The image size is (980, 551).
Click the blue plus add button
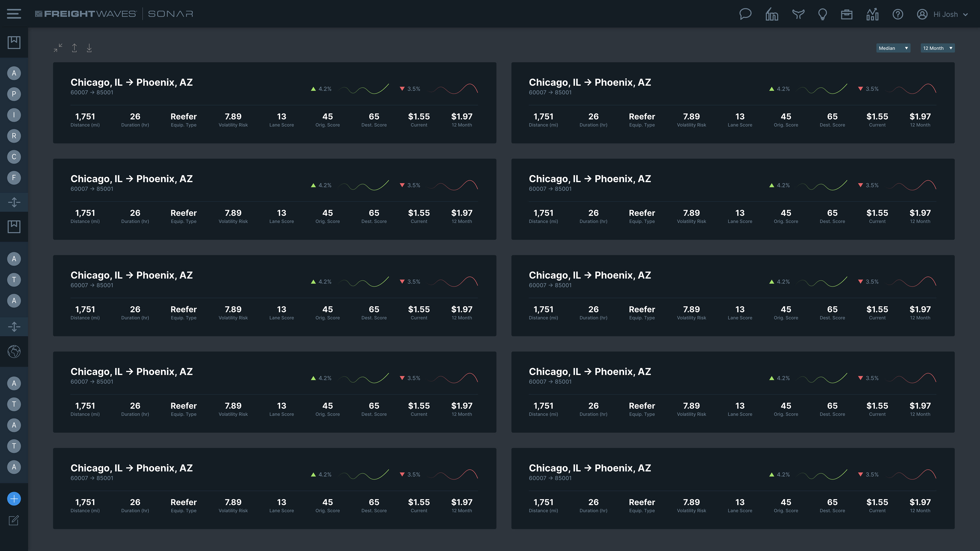click(14, 498)
